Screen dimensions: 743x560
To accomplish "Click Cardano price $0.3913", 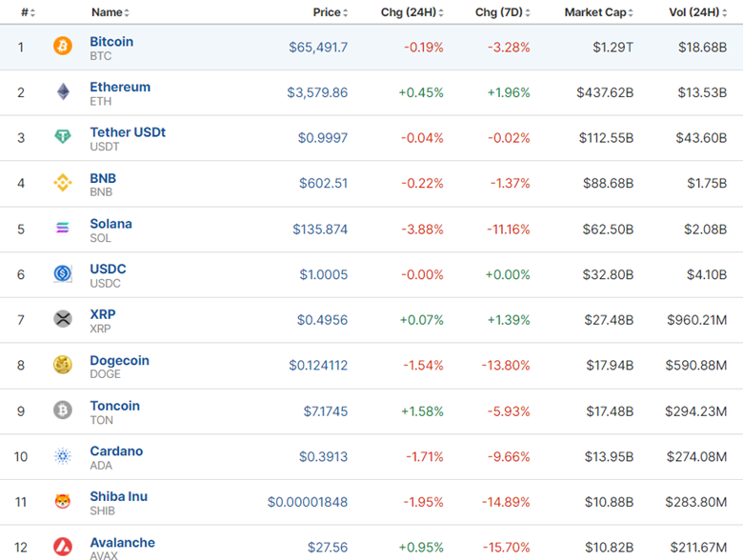I will tap(323, 457).
